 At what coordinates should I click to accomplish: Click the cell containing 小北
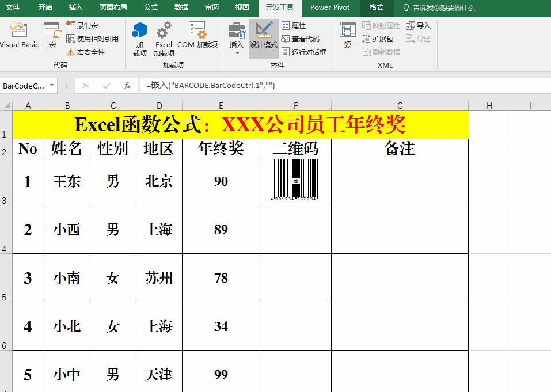coord(67,326)
